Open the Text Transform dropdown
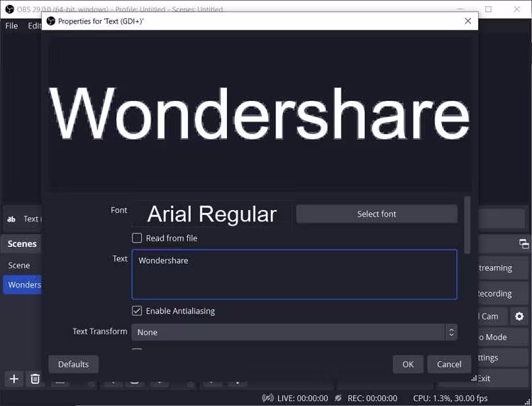532x406 pixels. pyautogui.click(x=294, y=332)
